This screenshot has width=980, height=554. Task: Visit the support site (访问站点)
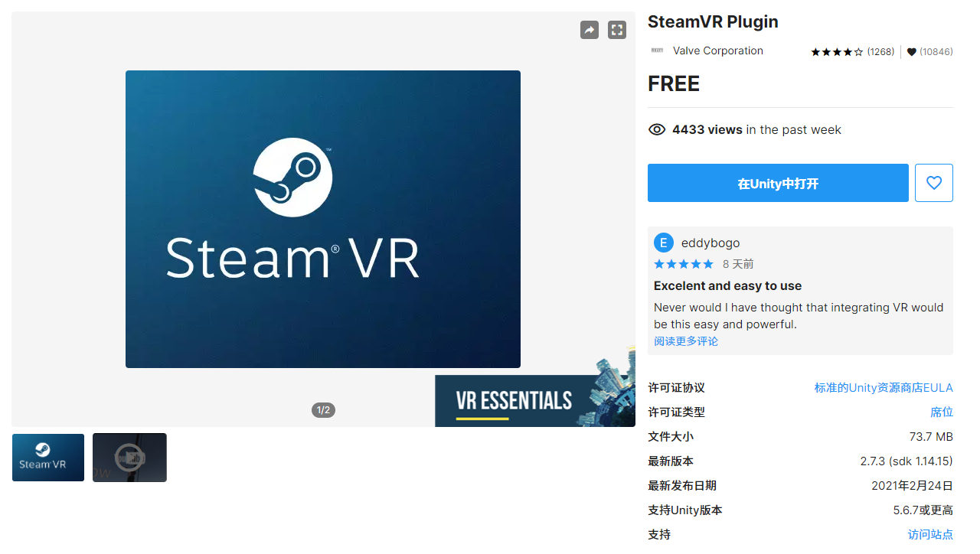tap(930, 535)
